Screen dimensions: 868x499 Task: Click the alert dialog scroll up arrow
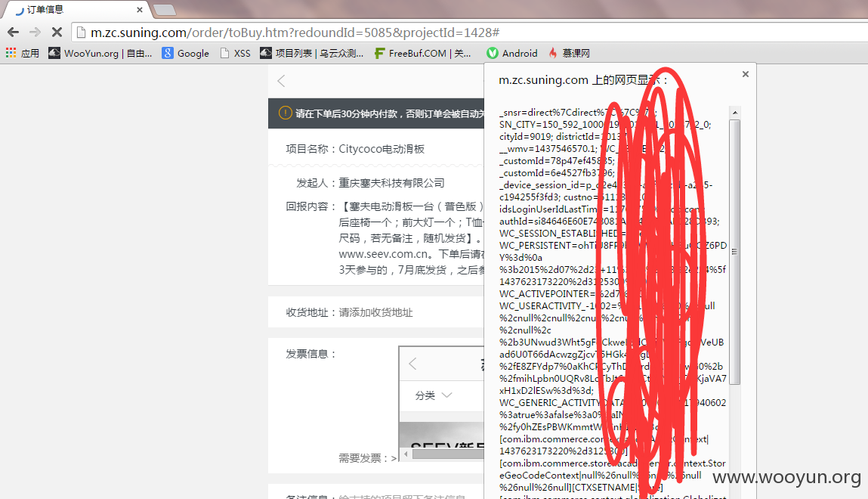(734, 113)
